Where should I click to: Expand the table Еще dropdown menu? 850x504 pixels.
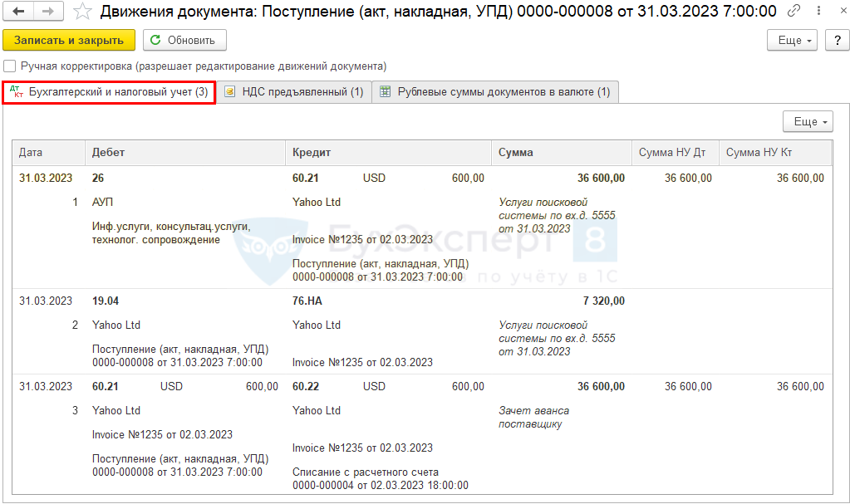[808, 121]
